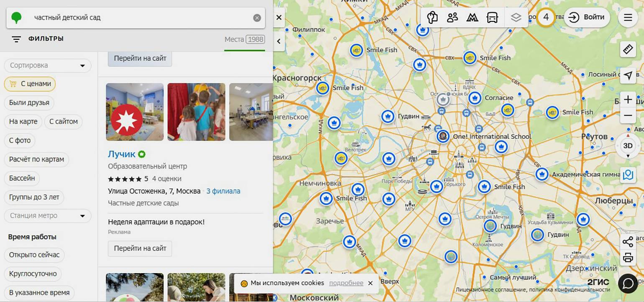Viewport: 644px width, 302px height.
Task: Show public transport bus layer
Action: [x=492, y=18]
